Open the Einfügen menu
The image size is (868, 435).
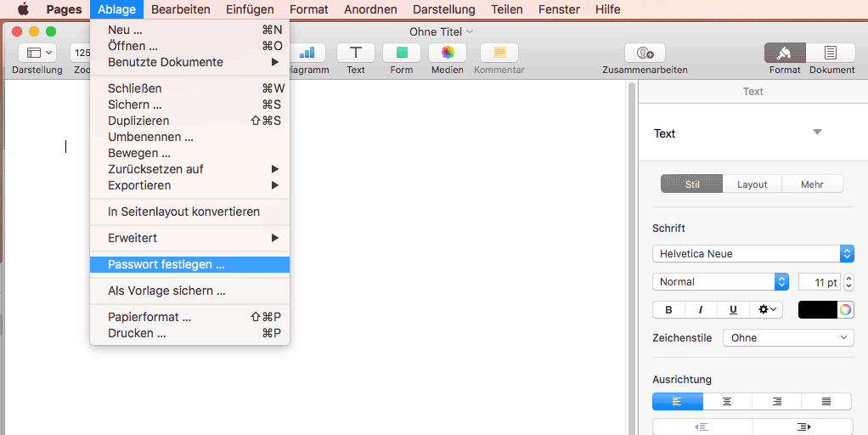tap(250, 9)
